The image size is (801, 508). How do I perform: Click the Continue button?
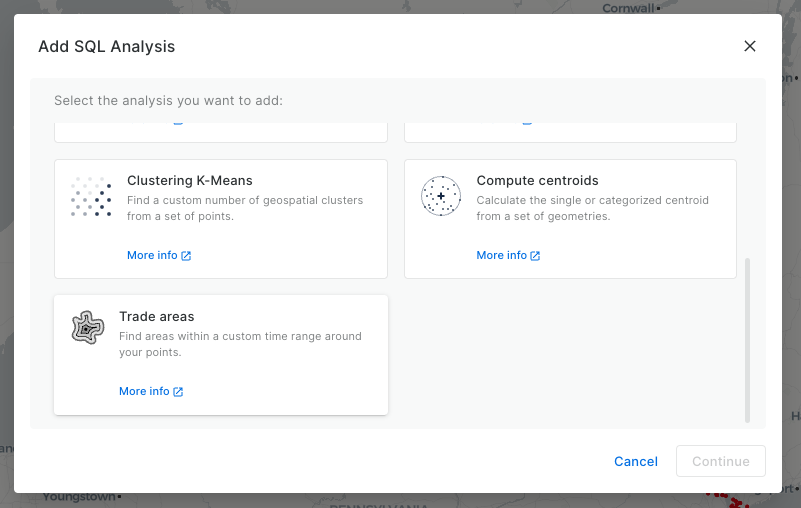click(721, 461)
